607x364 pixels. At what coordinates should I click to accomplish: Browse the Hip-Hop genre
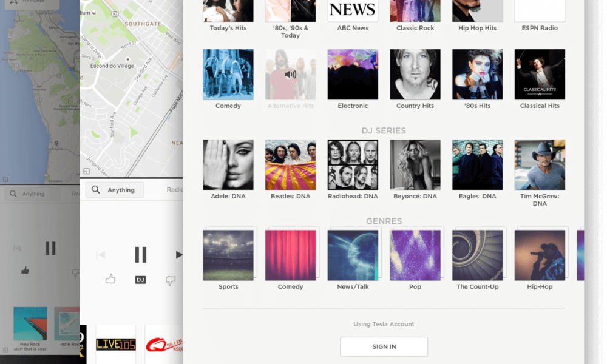(540, 255)
